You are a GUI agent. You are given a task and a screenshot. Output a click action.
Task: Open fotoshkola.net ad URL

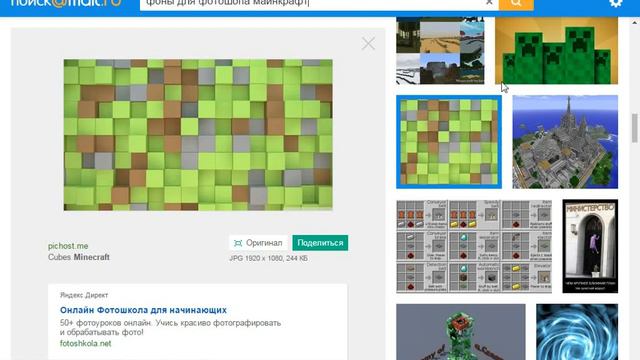(x=85, y=343)
